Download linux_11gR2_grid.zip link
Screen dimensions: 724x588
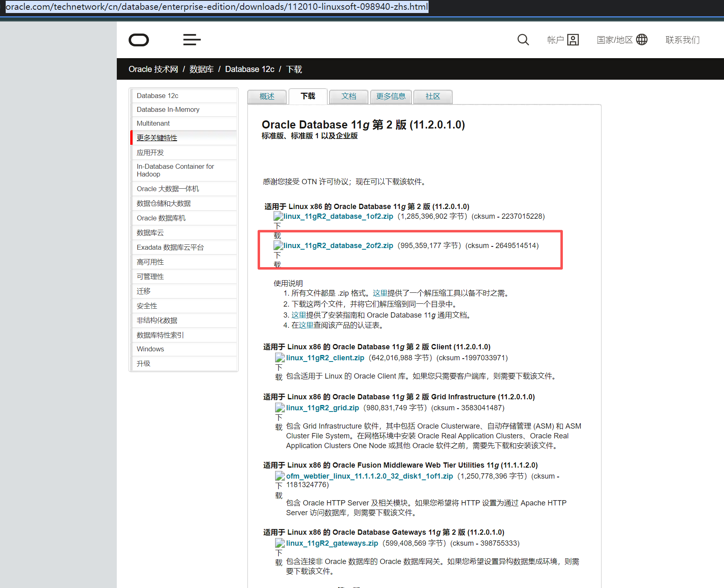pos(322,408)
